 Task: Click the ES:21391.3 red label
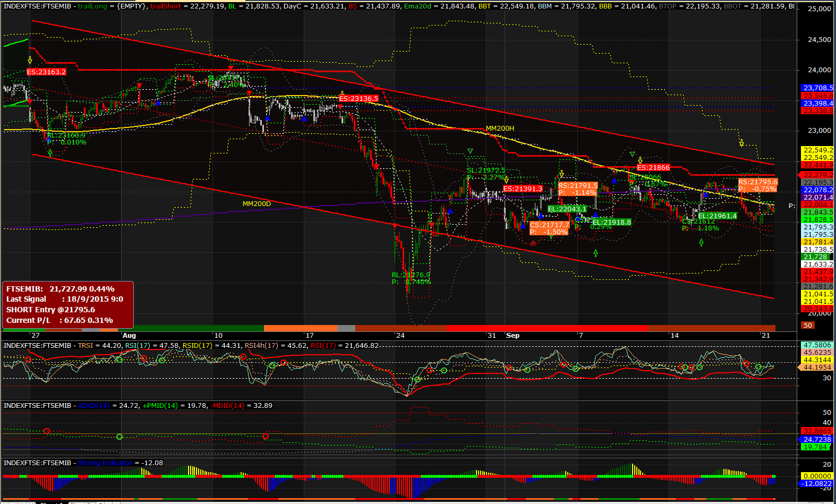pos(523,189)
